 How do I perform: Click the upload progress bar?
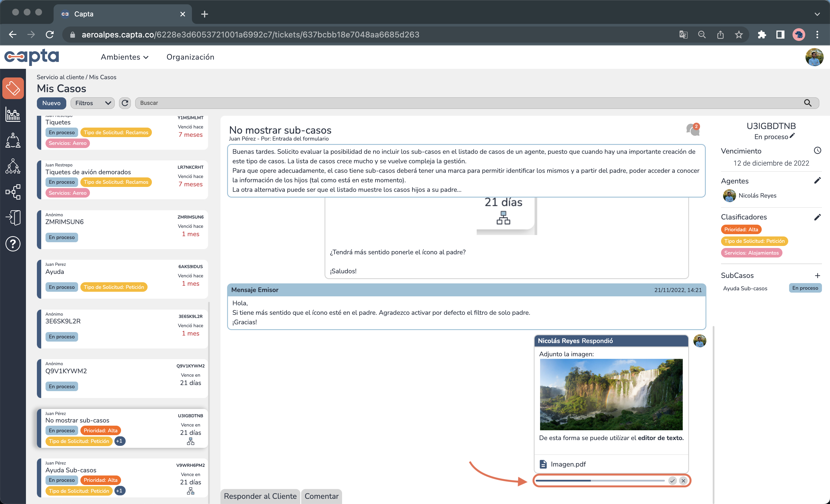(600, 480)
